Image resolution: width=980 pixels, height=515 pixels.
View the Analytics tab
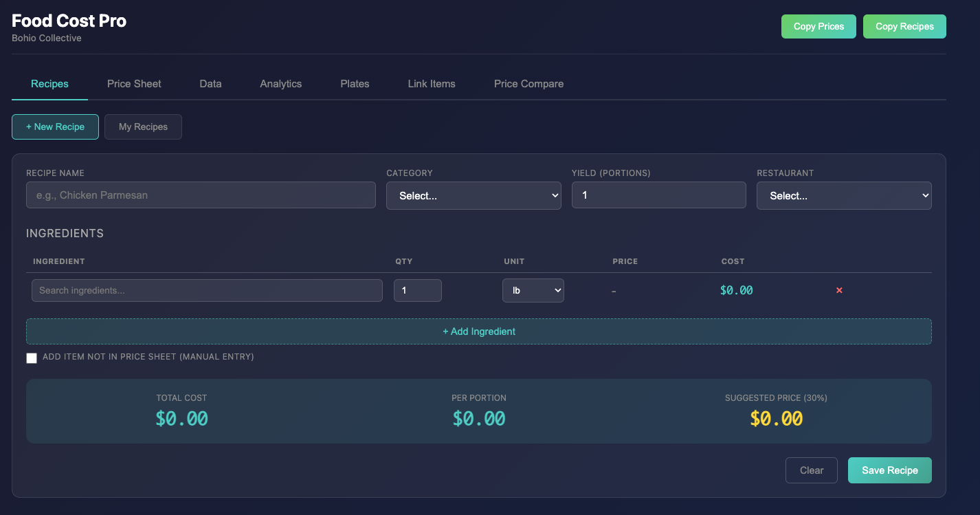pyautogui.click(x=280, y=84)
